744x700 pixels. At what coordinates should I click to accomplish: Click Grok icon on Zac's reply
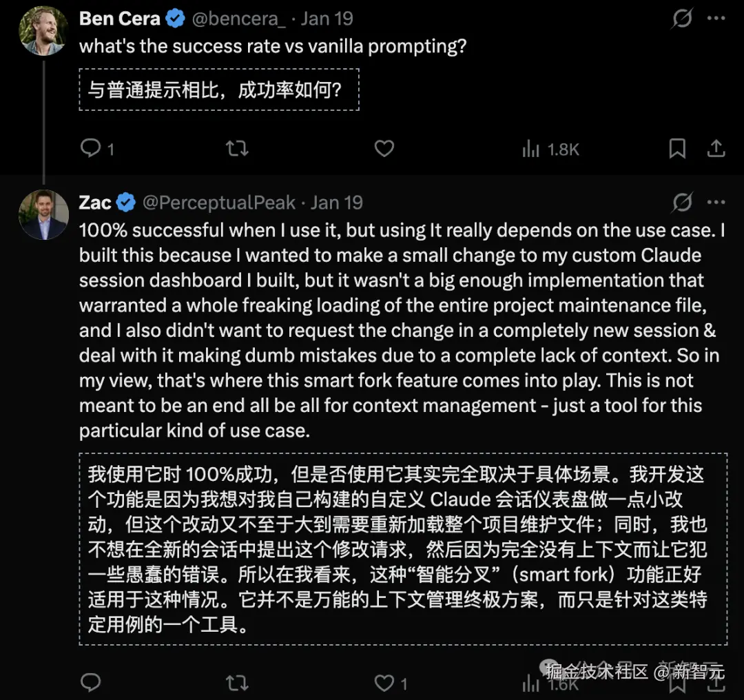click(682, 203)
